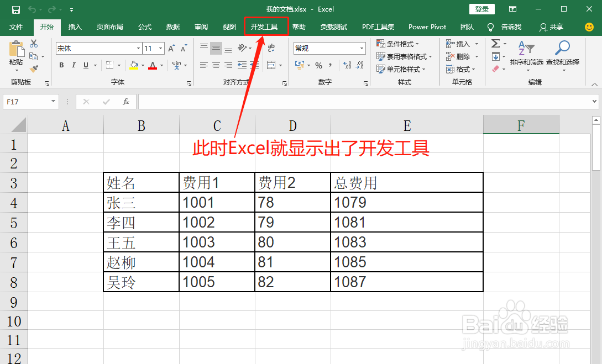Click the decrease decimal icon

click(x=360, y=65)
